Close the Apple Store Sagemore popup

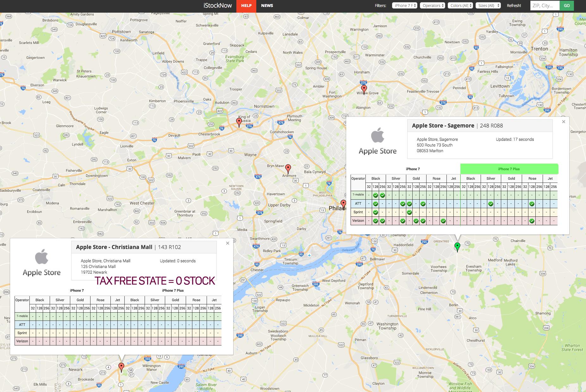[x=564, y=121]
